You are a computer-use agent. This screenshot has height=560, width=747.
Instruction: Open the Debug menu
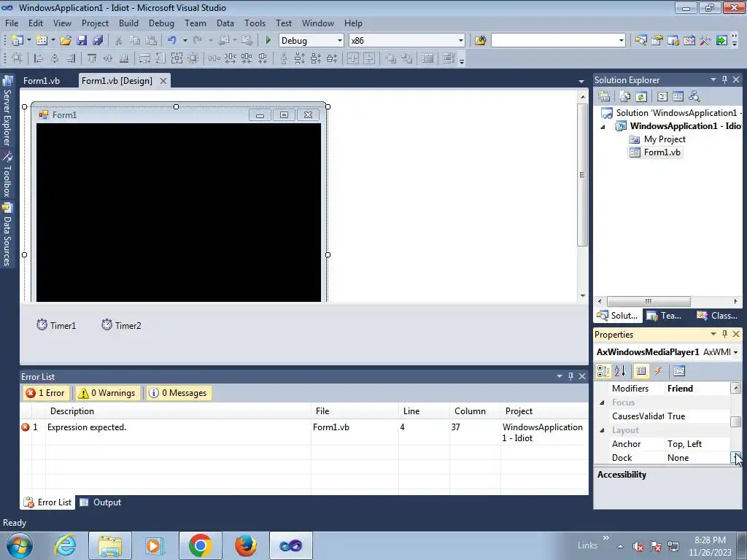tap(161, 23)
